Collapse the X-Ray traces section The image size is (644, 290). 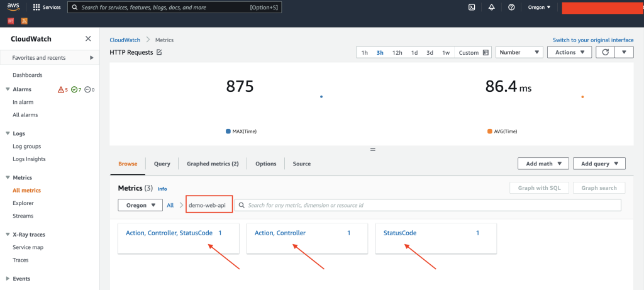click(8, 235)
